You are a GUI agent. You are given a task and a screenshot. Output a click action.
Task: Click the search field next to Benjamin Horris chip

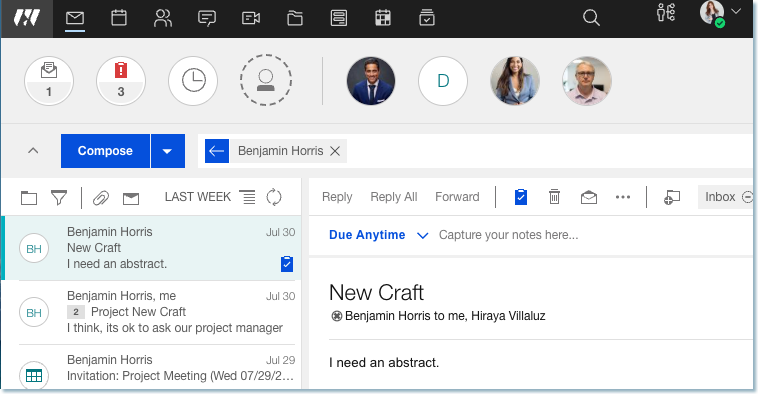(x=549, y=151)
